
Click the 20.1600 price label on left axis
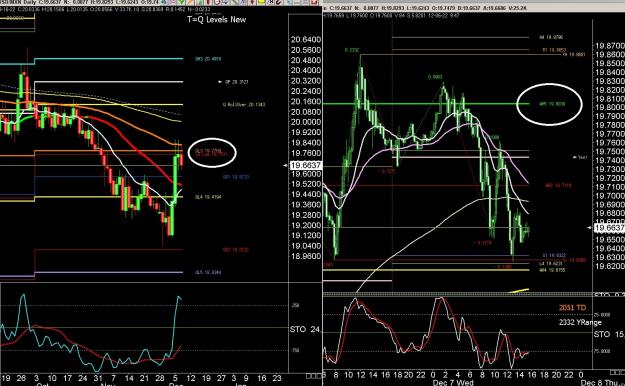pos(306,101)
